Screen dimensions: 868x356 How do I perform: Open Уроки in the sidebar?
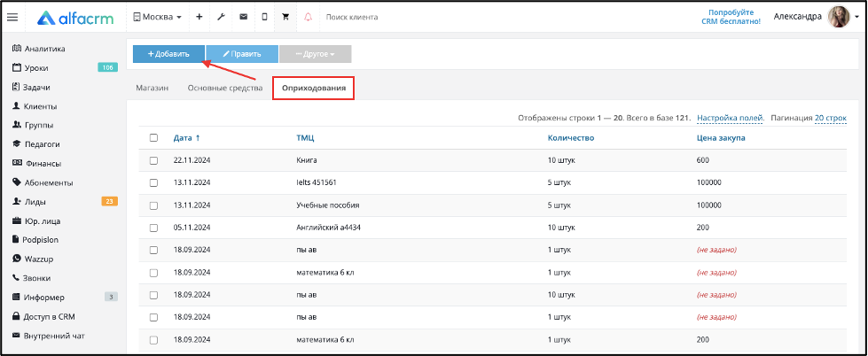(x=30, y=68)
